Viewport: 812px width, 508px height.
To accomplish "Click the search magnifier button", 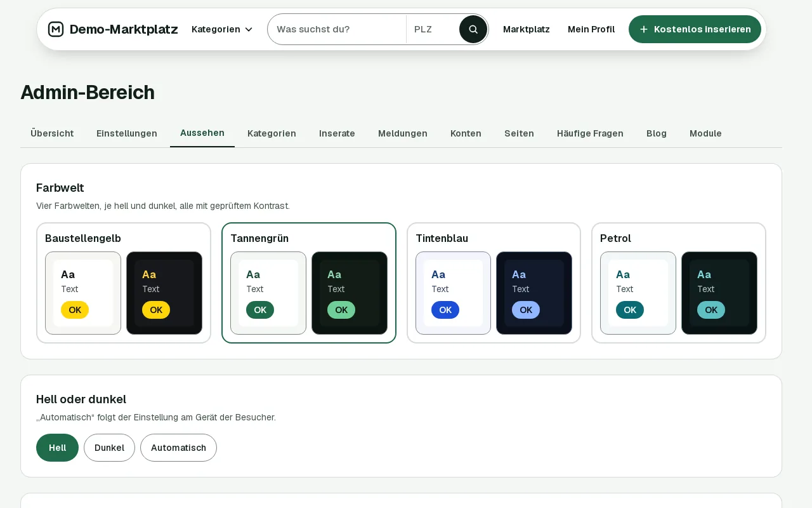I will [x=473, y=29].
